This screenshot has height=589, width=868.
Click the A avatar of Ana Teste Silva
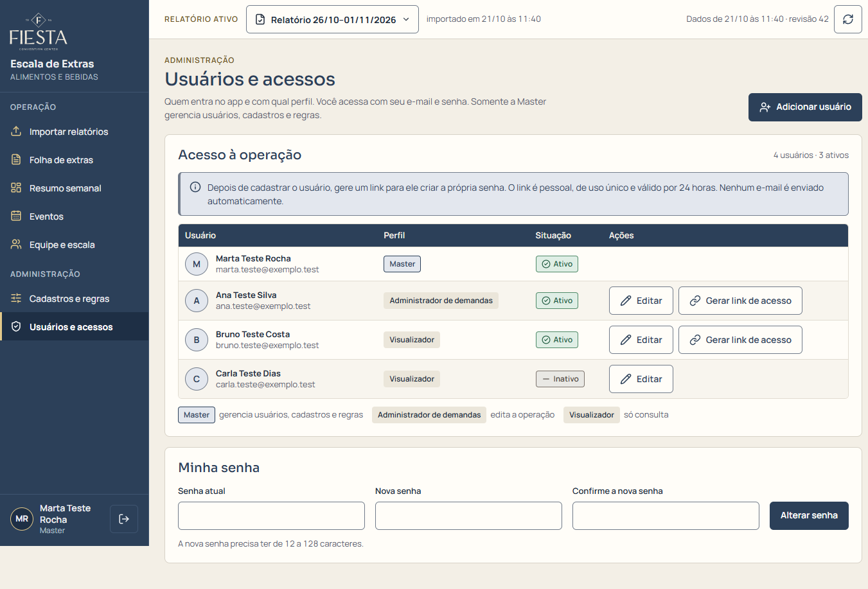coord(197,301)
